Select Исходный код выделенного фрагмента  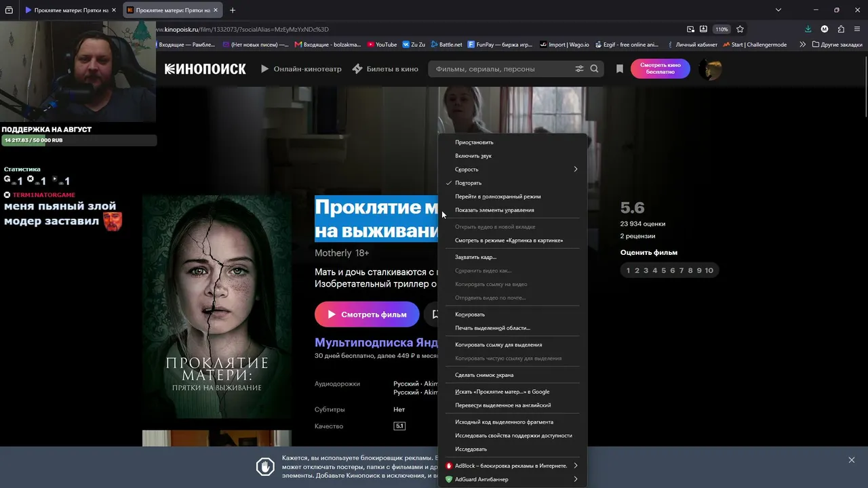point(512,422)
